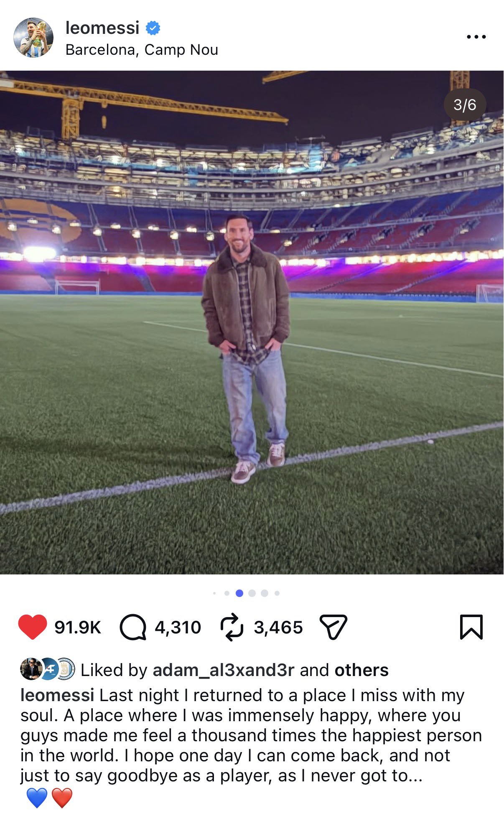Open comments via speech bubble icon
504x814 pixels.
point(133,627)
